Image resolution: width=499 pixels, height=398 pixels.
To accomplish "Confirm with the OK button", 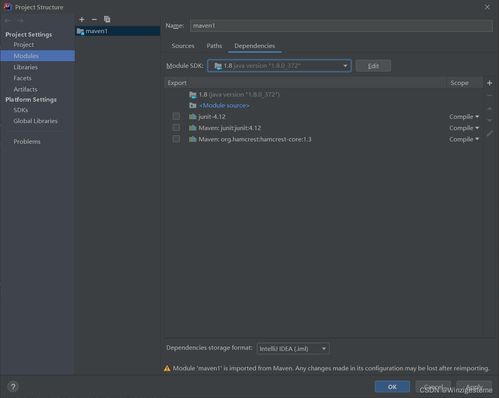I will tap(392, 387).
